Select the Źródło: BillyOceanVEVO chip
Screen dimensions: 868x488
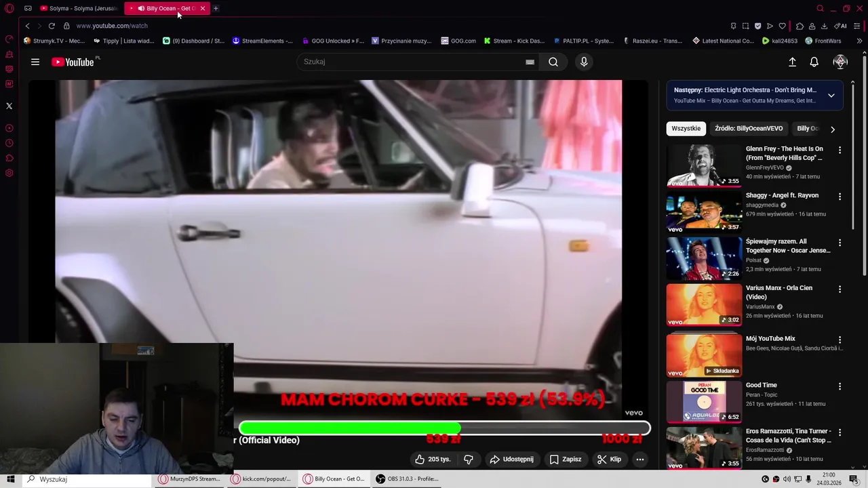[x=749, y=128]
